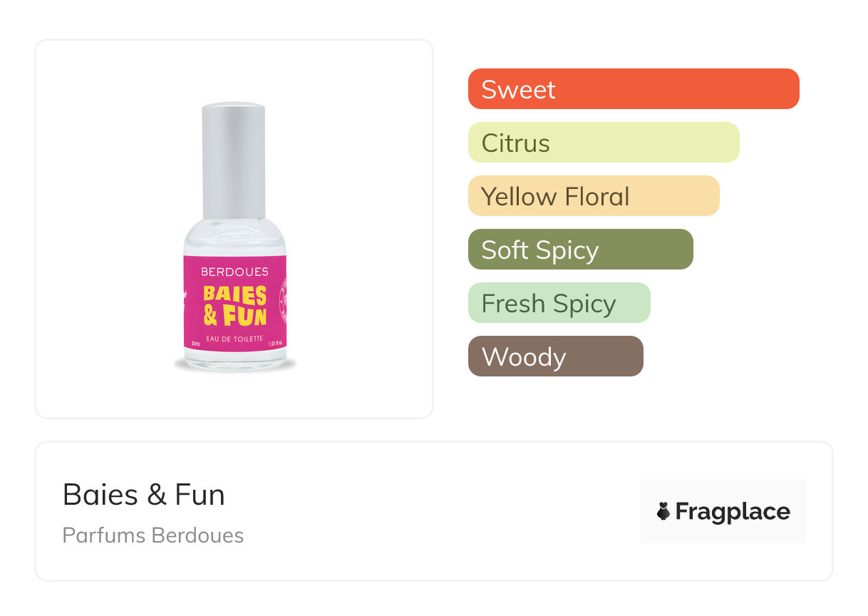Click the clear glass shoulder of bottle
The width and height of the screenshot is (868, 616).
pos(234,237)
